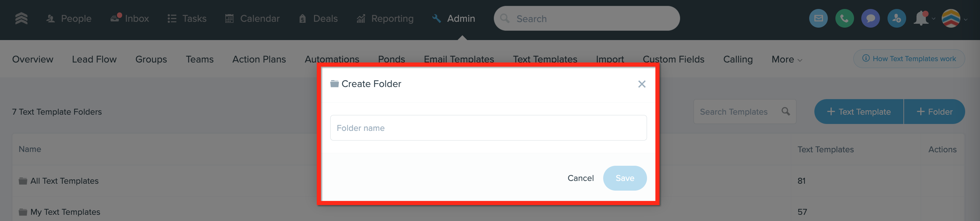This screenshot has width=980, height=221.
Task: Click the green phone call icon
Action: (x=844, y=18)
